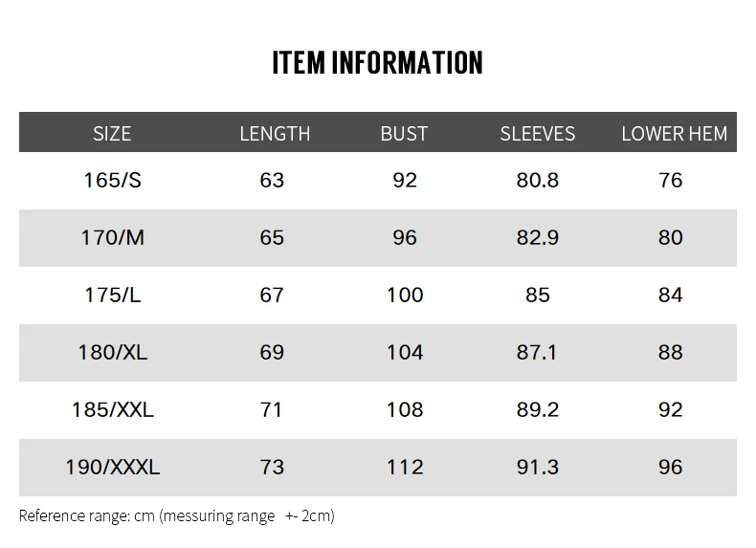Screen dimensions: 756x548
Task: Click lower hem value 96 for XXXL
Action: click(x=670, y=467)
